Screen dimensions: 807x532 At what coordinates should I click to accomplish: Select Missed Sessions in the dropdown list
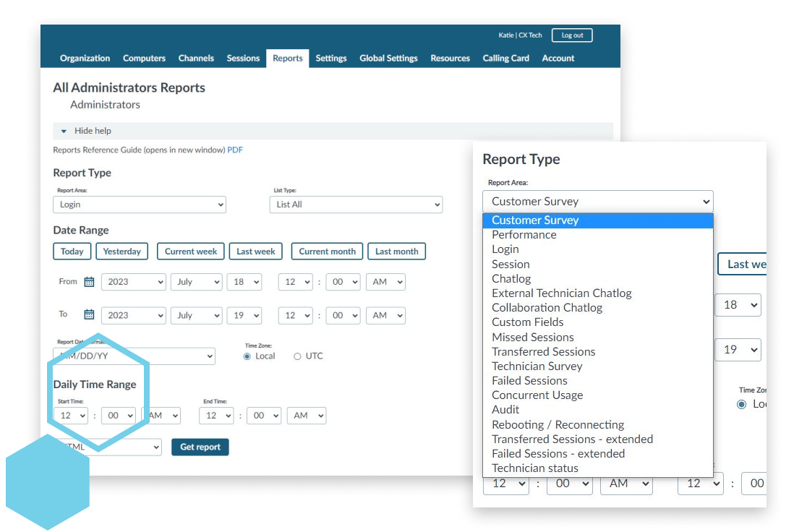pyautogui.click(x=532, y=337)
